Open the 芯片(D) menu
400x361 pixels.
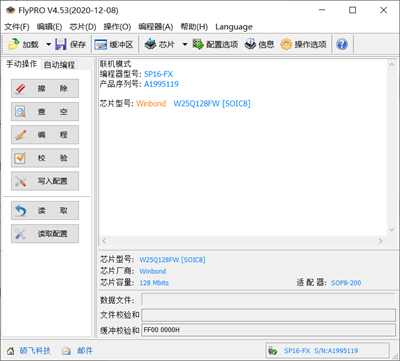click(x=83, y=27)
